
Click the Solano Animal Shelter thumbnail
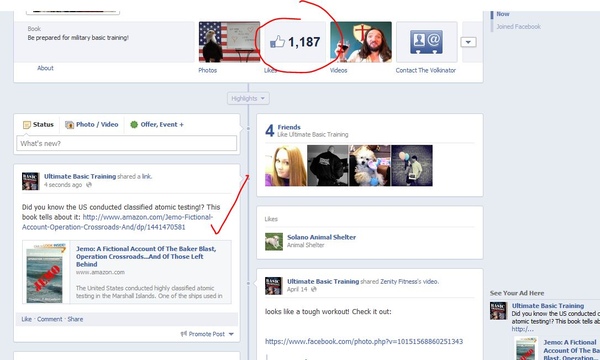click(274, 242)
